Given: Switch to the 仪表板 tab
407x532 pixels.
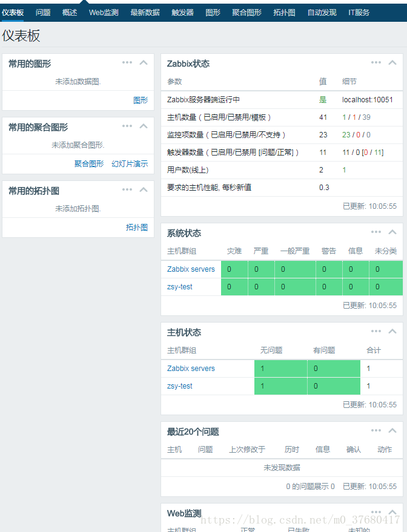Looking at the screenshot, I should coord(13,13).
